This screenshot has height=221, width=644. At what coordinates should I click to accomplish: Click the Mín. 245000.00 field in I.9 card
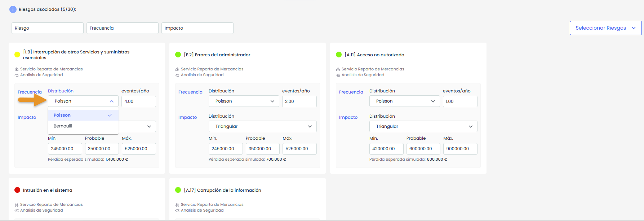coord(65,149)
